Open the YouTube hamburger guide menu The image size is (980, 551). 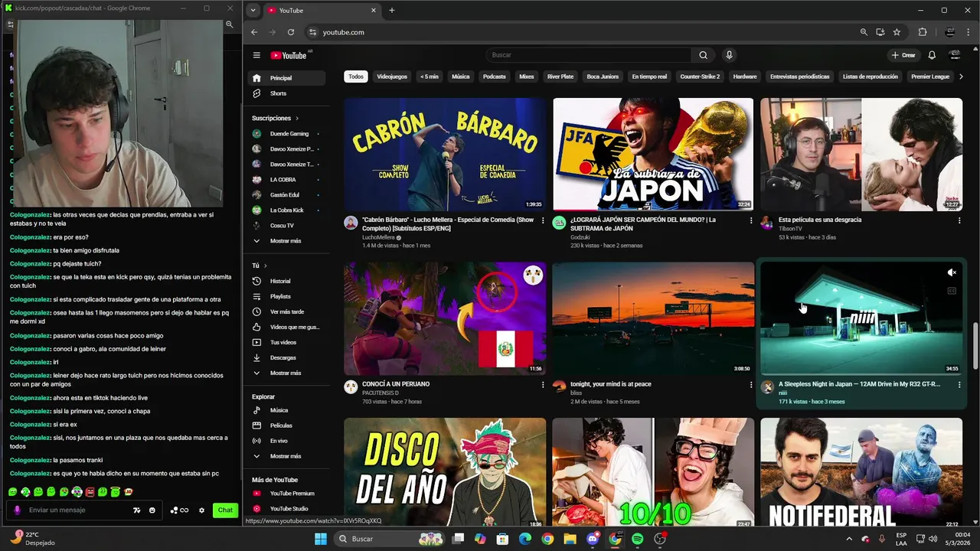click(x=256, y=55)
